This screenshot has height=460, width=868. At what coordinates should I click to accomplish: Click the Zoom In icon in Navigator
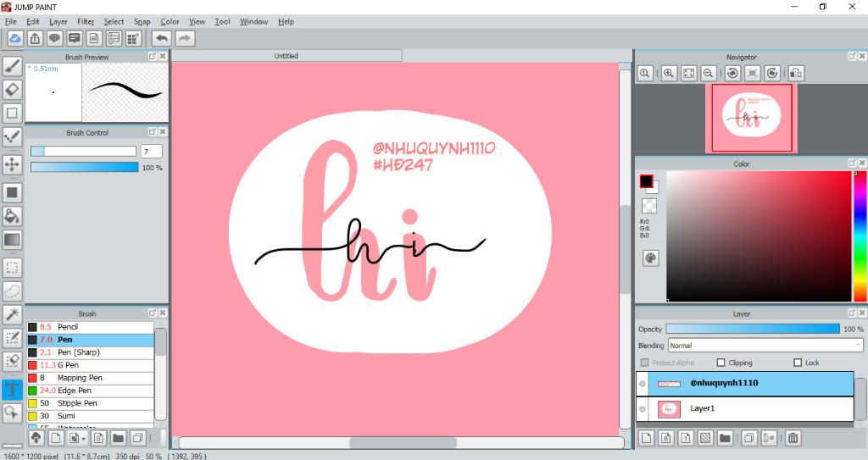point(669,73)
